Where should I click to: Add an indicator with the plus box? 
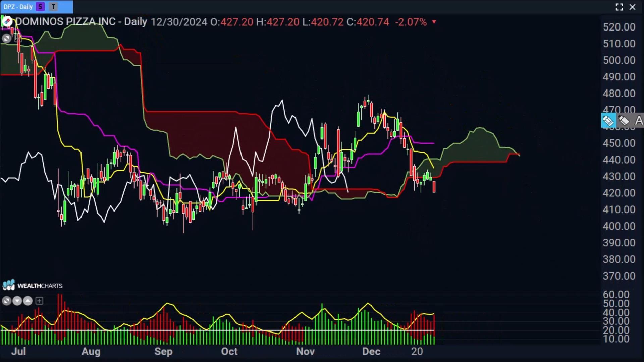click(39, 301)
